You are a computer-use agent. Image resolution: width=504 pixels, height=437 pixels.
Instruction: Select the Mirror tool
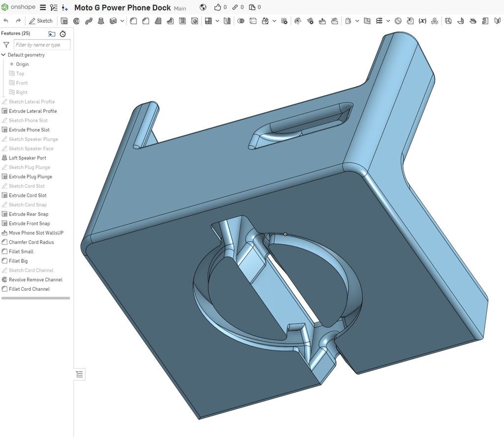coord(226,21)
